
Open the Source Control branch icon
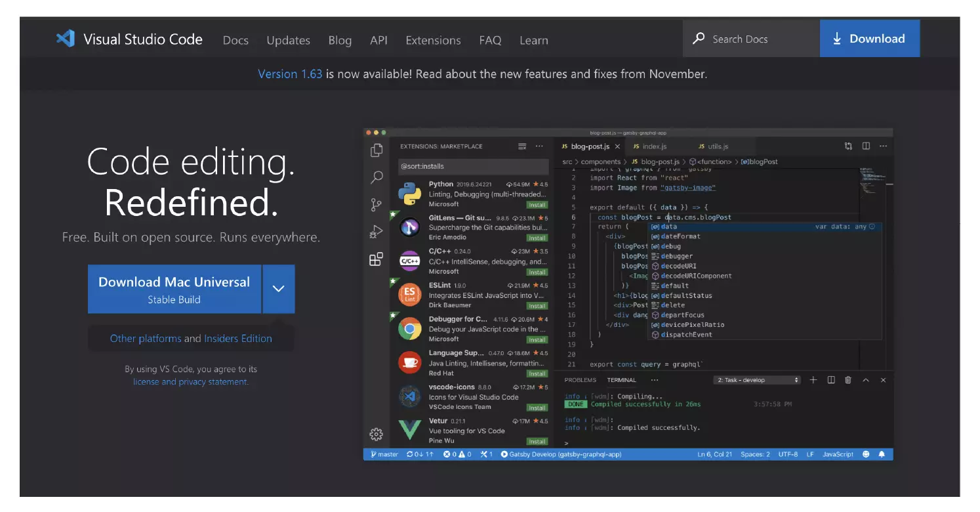coord(376,204)
